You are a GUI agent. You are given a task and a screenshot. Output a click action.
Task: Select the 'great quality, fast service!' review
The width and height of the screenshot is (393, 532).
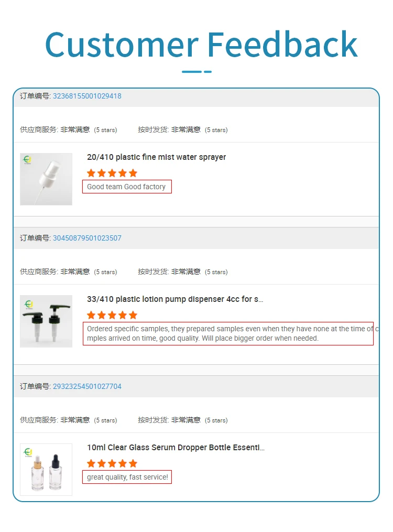pyautogui.click(x=127, y=477)
